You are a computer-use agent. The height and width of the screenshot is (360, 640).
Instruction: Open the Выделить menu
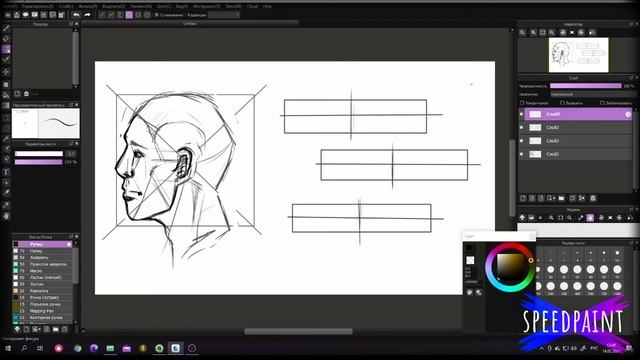pyautogui.click(x=113, y=7)
